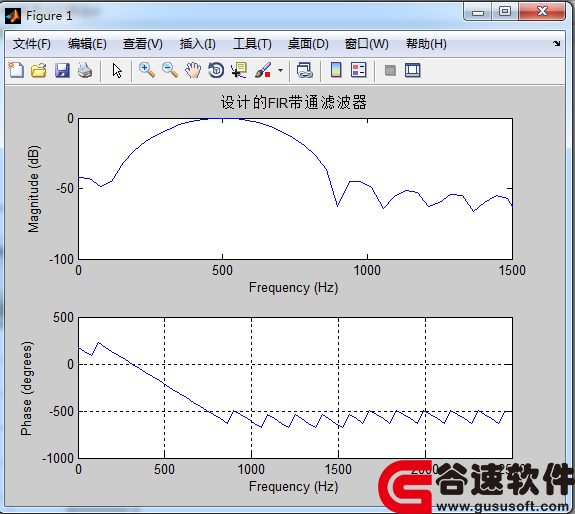Choose the Brush data tool

tap(263, 70)
